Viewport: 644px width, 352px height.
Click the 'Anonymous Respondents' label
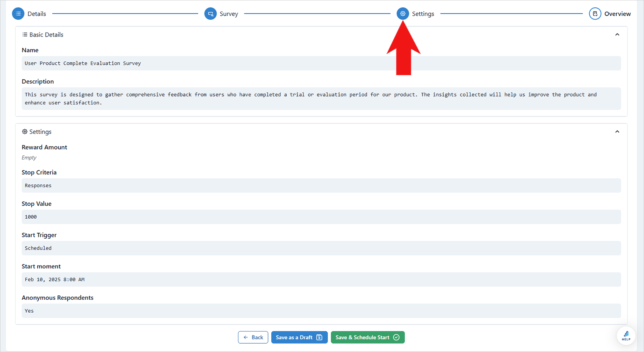pyautogui.click(x=57, y=298)
